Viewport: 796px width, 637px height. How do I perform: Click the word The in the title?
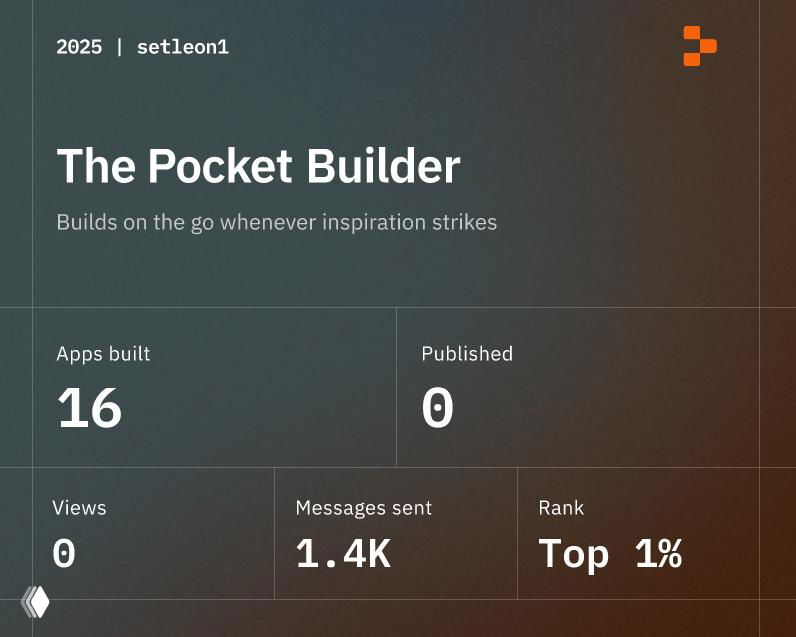coord(96,166)
